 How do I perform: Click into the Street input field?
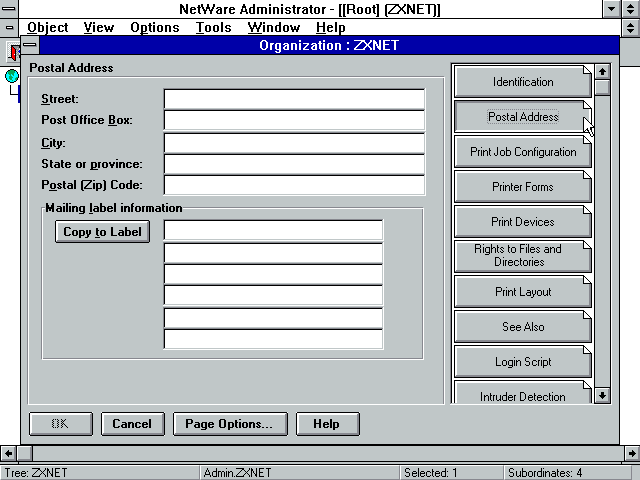point(294,99)
